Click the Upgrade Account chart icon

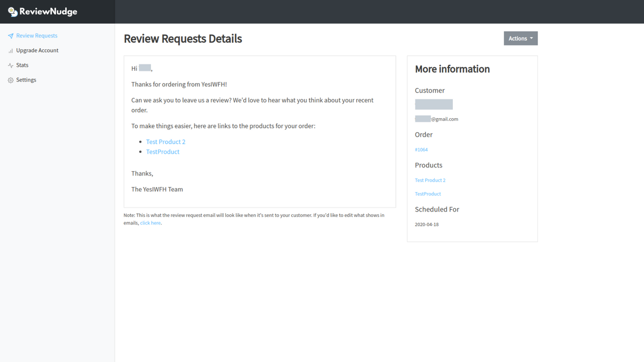(10, 50)
